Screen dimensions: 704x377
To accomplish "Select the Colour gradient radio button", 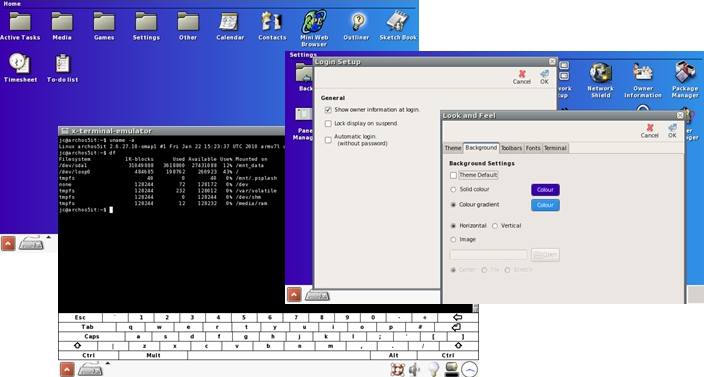I will click(x=453, y=205).
